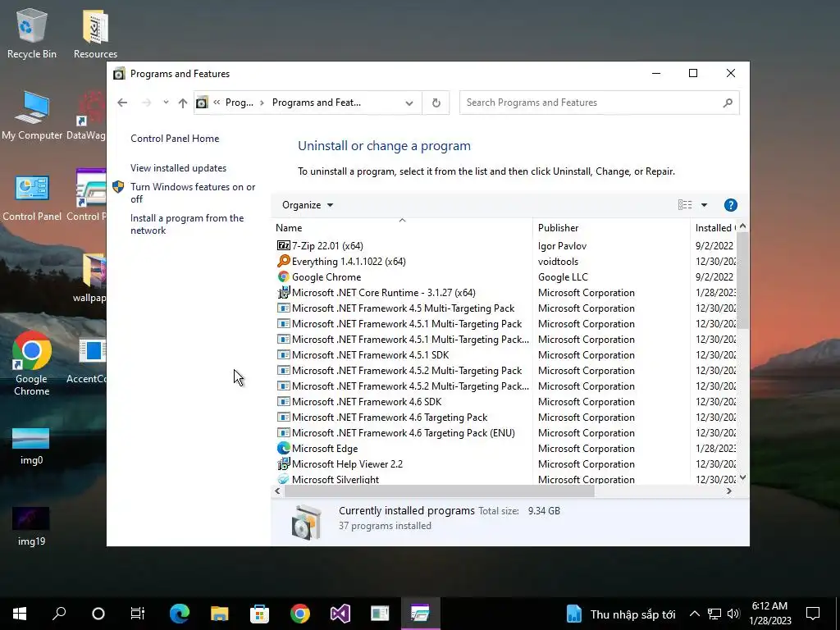840x630 pixels.
Task: Click voidtools publisher cell
Action: [558, 262]
